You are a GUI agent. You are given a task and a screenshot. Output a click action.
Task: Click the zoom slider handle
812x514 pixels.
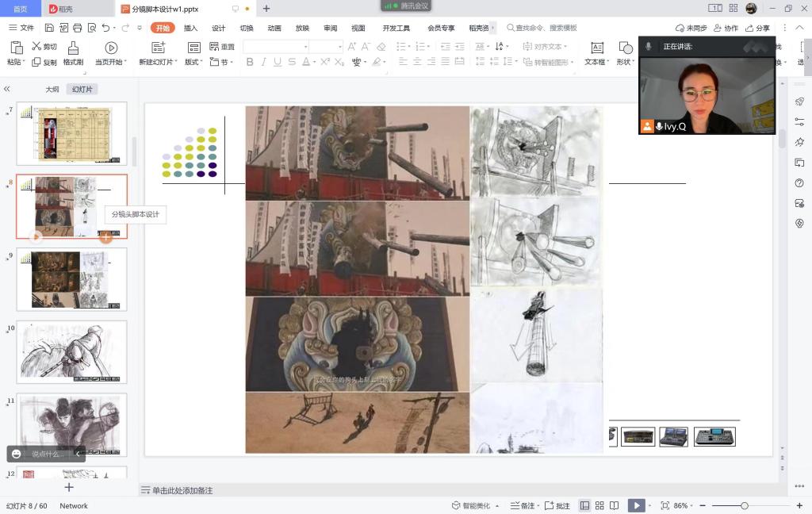coord(744,505)
